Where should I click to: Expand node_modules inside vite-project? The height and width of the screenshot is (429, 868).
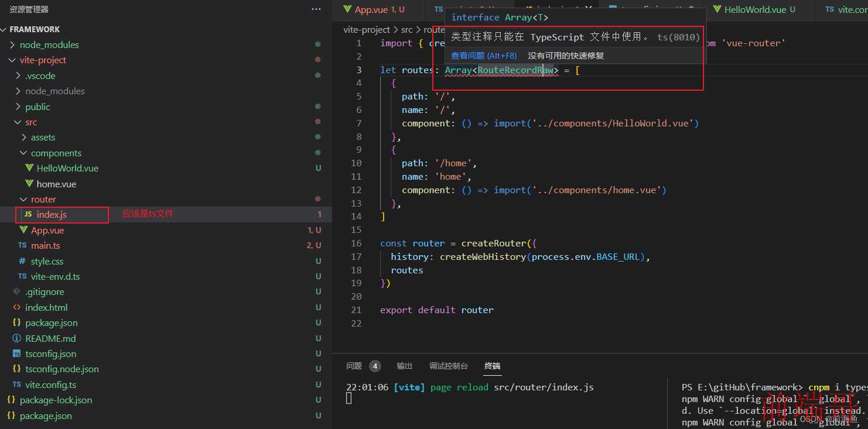[18, 91]
